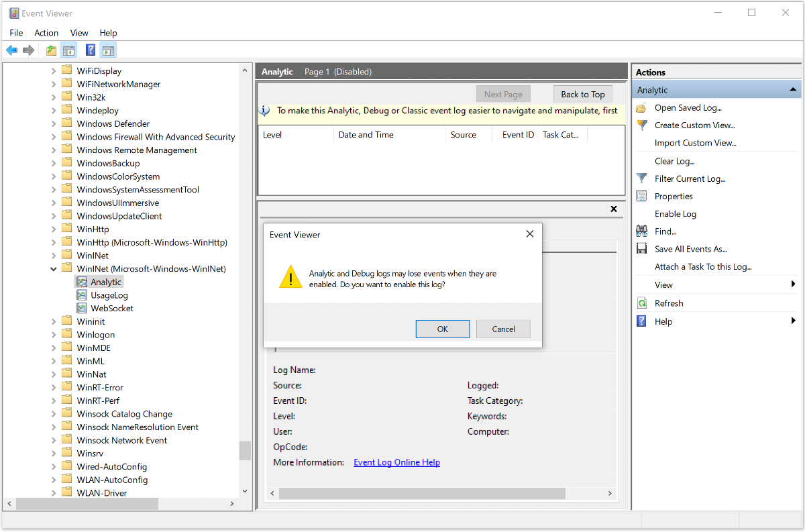Expand the Winsock Network Event node
This screenshot has height=532, width=805.
pos(54,440)
